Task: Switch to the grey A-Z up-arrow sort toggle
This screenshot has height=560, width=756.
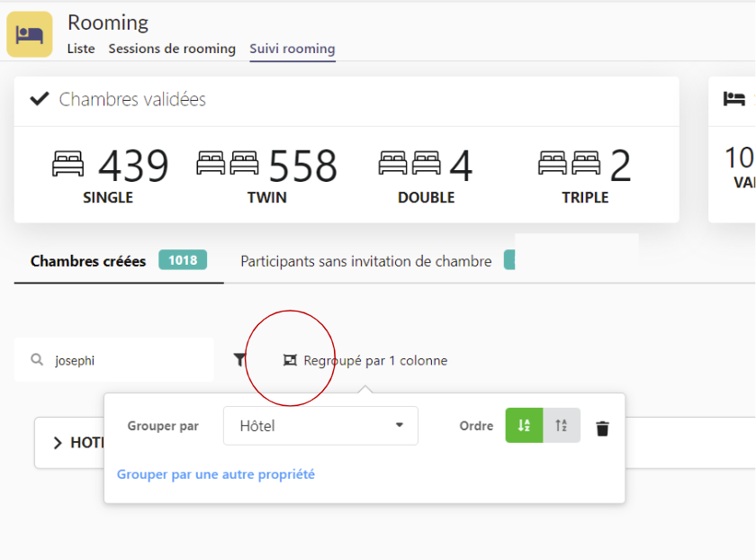Action: pos(562,426)
